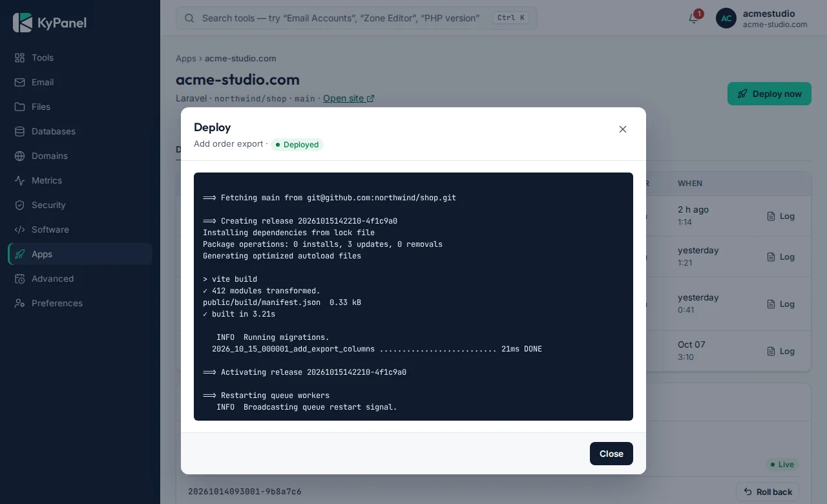
Task: Click the KyPanel logo
Action: pos(50,23)
